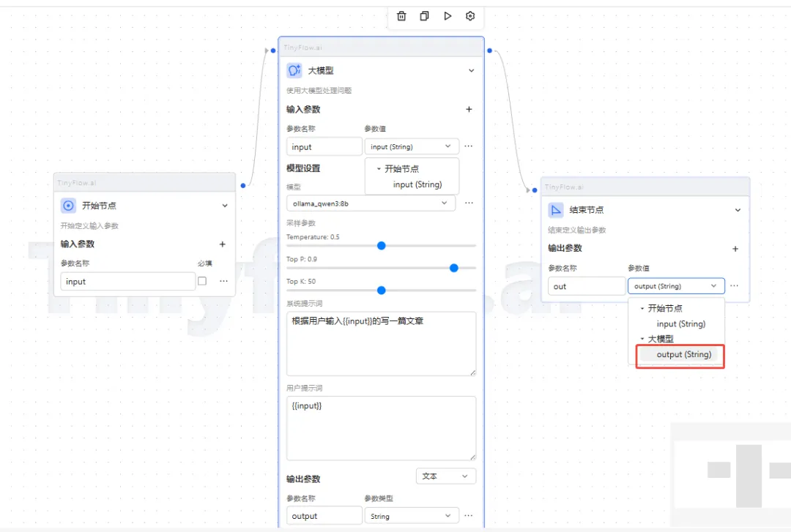Image resolution: width=791 pixels, height=532 pixels.
Task: Click the delete trash icon in node toolbar
Action: coord(401,16)
